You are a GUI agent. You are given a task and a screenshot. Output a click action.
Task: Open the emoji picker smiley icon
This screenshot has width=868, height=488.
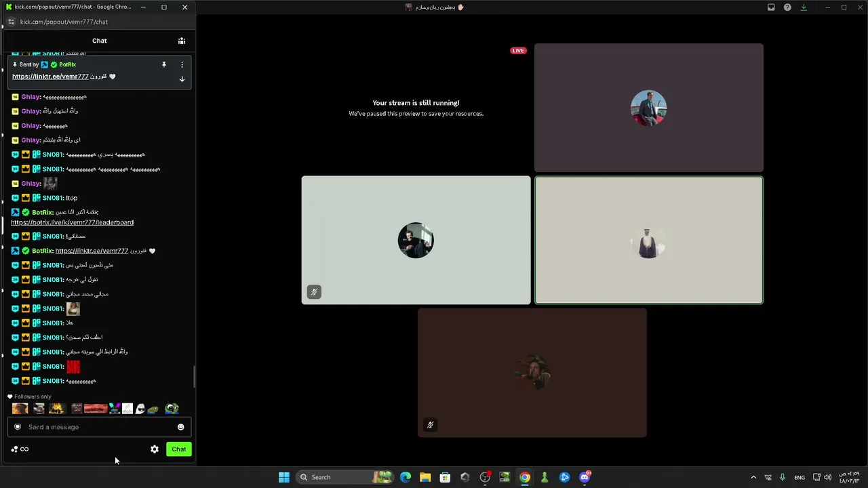pos(180,427)
